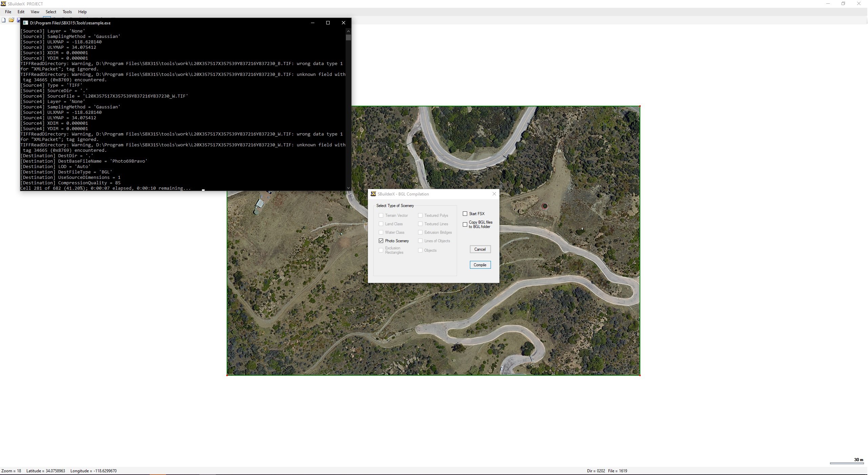Click the New project toolbar icon

(x=4, y=20)
